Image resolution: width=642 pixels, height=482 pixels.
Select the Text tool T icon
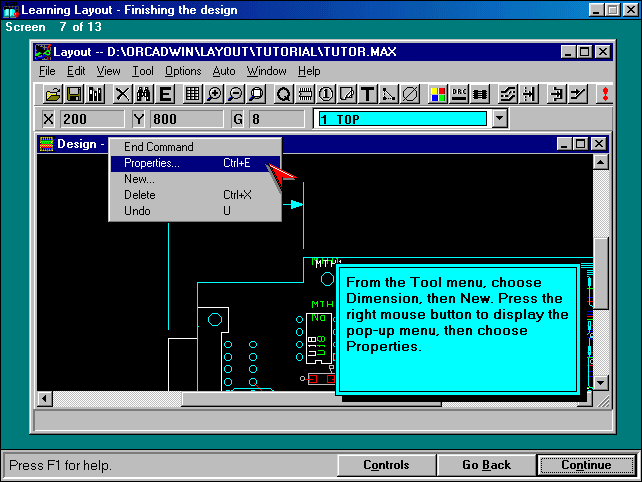tap(367, 94)
